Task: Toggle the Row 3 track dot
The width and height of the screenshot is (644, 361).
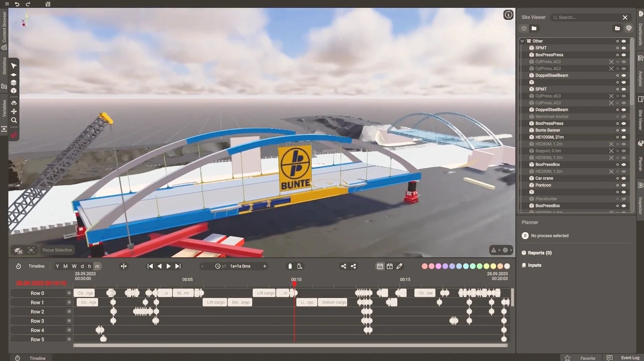Action: pyautogui.click(x=69, y=321)
